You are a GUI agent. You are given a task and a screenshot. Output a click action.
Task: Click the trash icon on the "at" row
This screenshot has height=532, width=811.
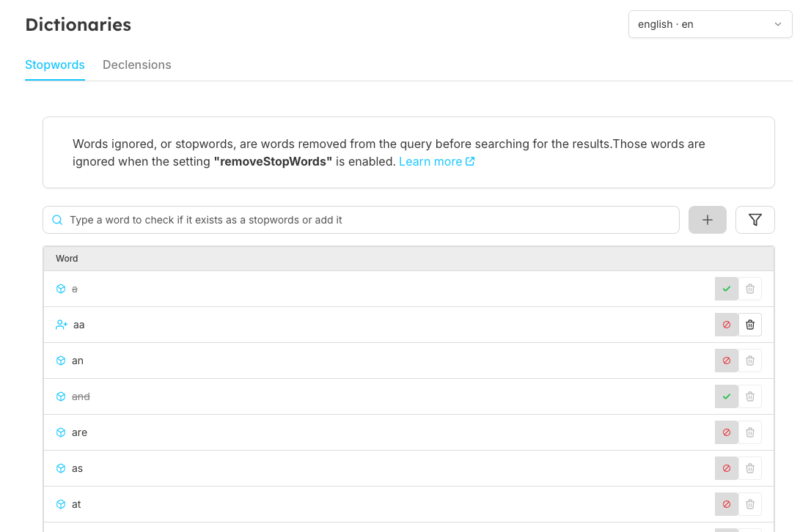[749, 504]
